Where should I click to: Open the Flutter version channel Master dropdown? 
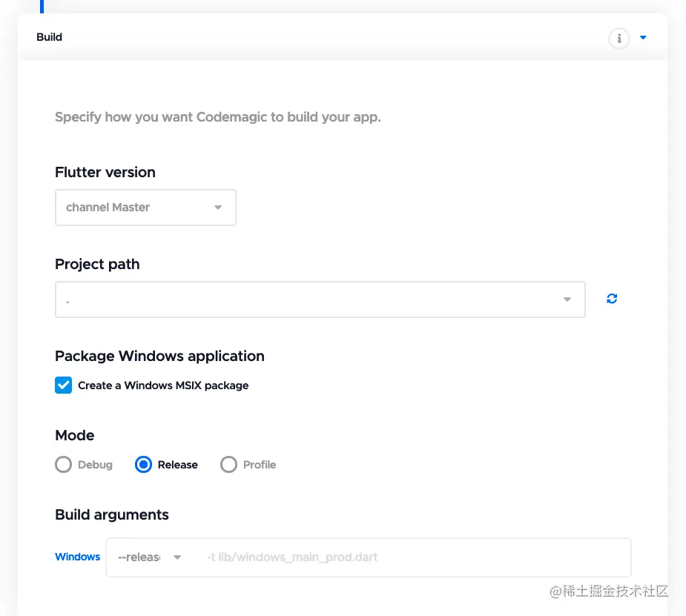[x=145, y=208]
